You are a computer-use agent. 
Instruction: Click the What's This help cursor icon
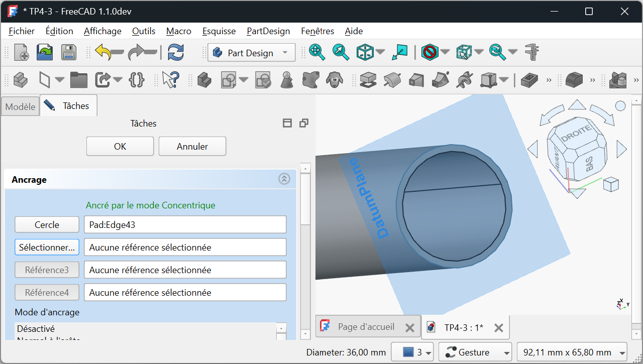170,79
